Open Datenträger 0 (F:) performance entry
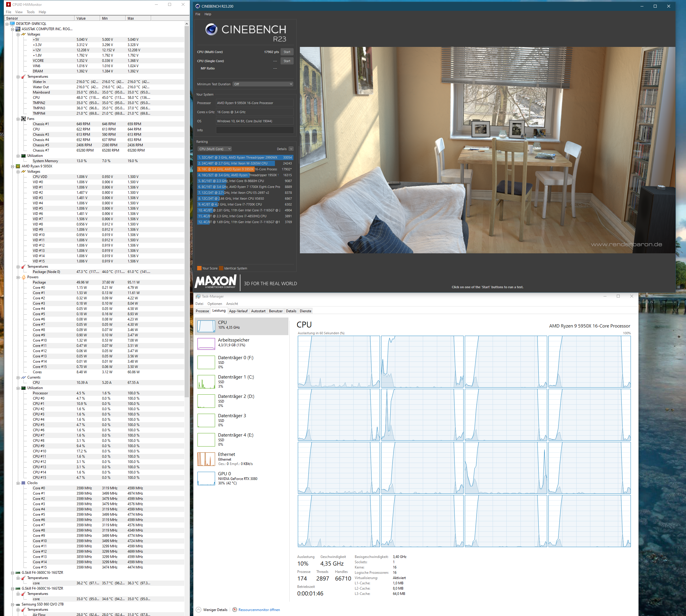 pos(241,362)
